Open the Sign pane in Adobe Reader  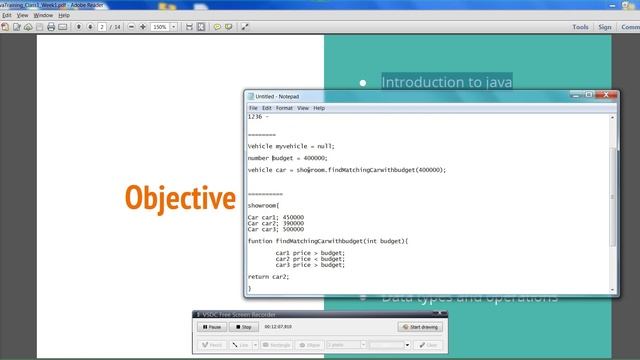click(x=605, y=27)
